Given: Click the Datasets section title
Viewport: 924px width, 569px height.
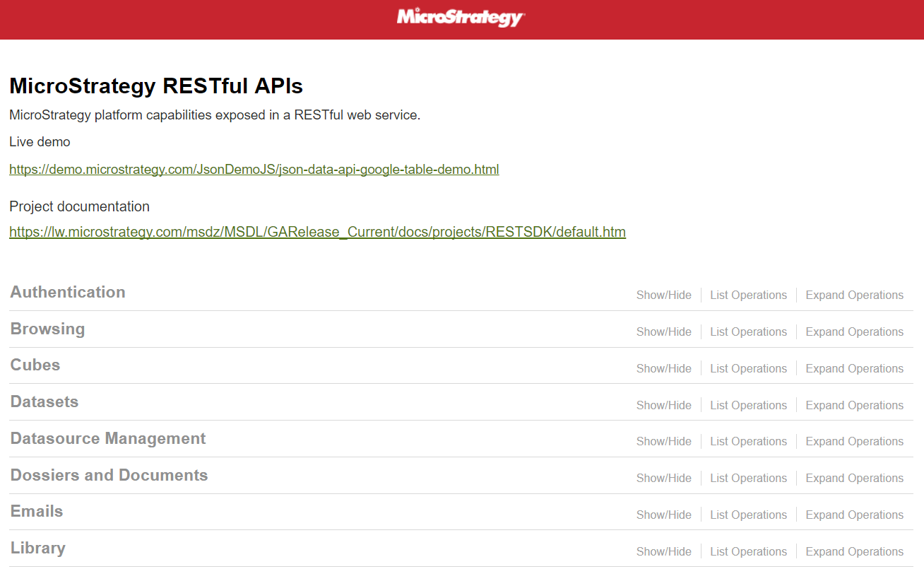Looking at the screenshot, I should [x=45, y=402].
